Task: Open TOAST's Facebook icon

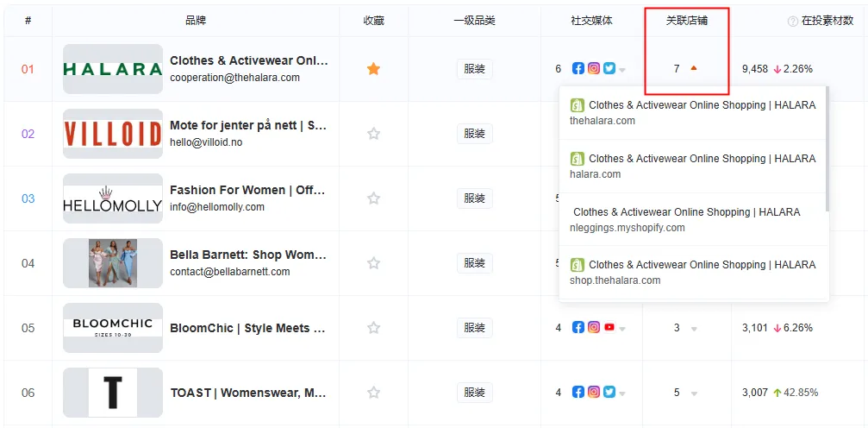Action: click(x=578, y=393)
